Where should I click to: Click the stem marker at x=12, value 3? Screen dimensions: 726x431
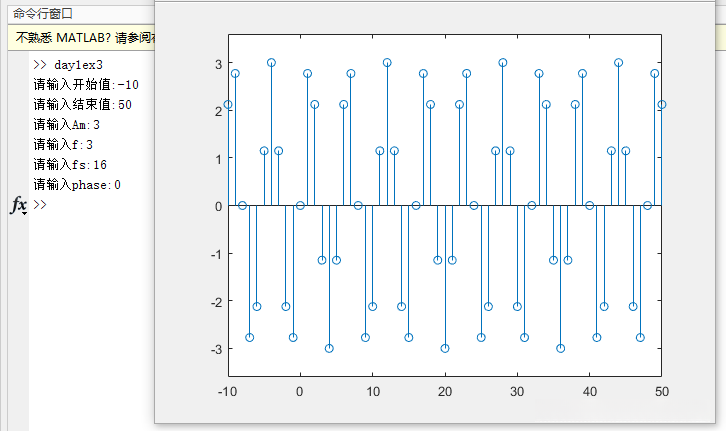coord(387,62)
